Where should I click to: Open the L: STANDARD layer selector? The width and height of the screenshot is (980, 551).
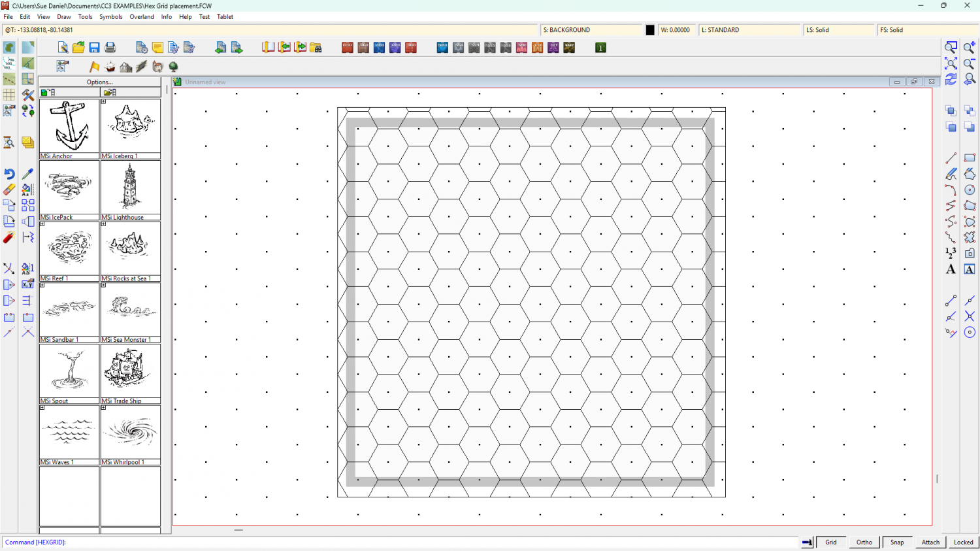[x=749, y=30]
